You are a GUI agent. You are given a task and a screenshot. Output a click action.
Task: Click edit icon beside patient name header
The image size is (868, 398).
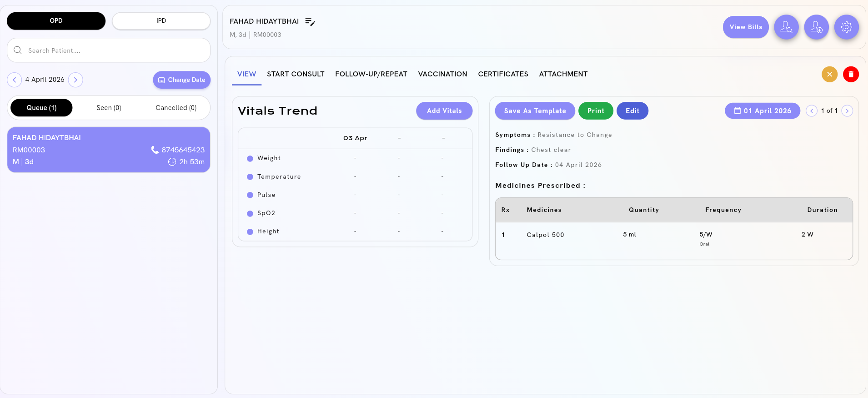(x=310, y=22)
